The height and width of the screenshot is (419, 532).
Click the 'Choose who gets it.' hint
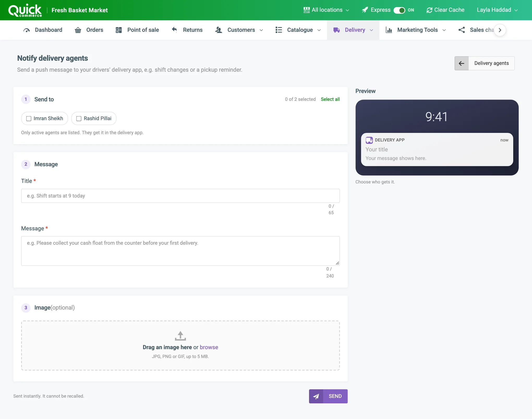point(375,182)
